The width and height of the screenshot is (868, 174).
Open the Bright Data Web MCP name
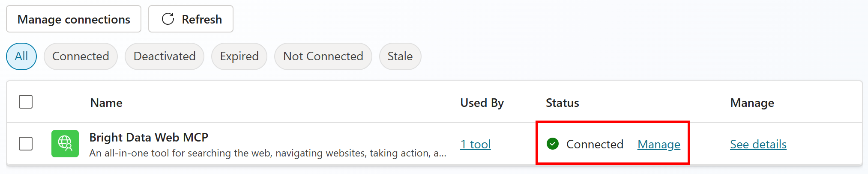[149, 137]
